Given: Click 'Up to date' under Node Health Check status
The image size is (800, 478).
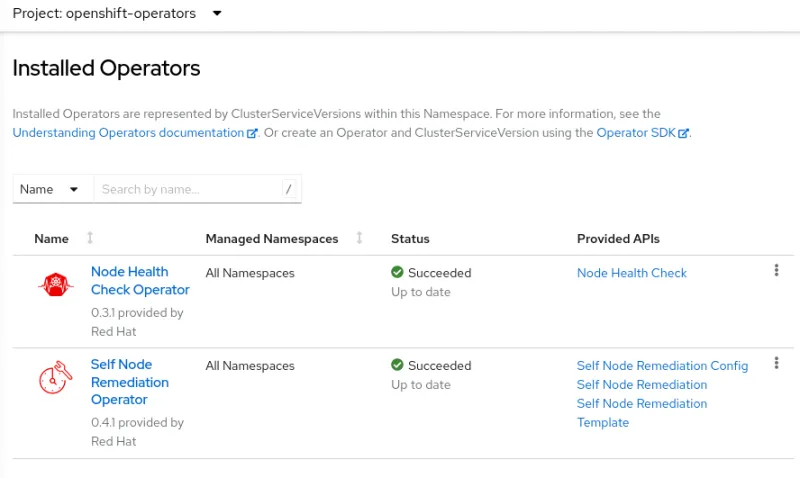Looking at the screenshot, I should coord(421,292).
